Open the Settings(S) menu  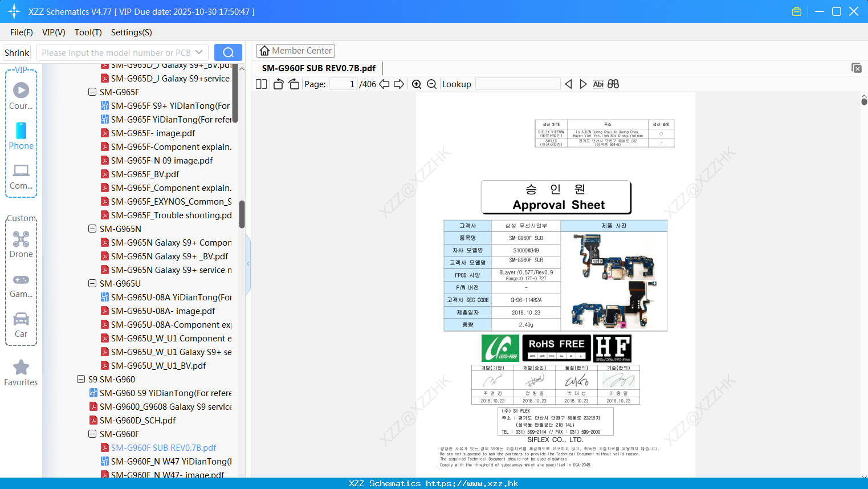tap(132, 32)
